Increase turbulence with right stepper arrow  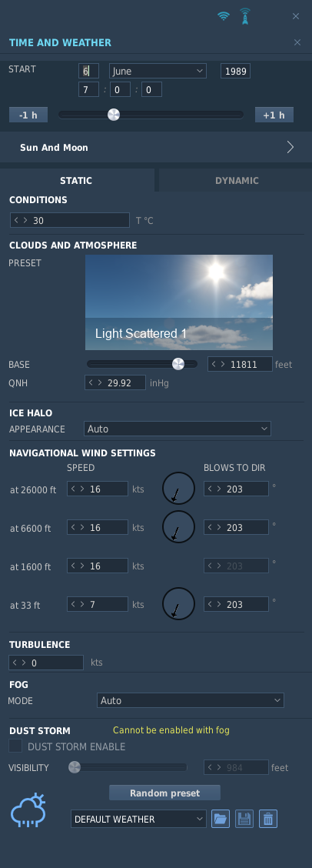click(x=25, y=663)
